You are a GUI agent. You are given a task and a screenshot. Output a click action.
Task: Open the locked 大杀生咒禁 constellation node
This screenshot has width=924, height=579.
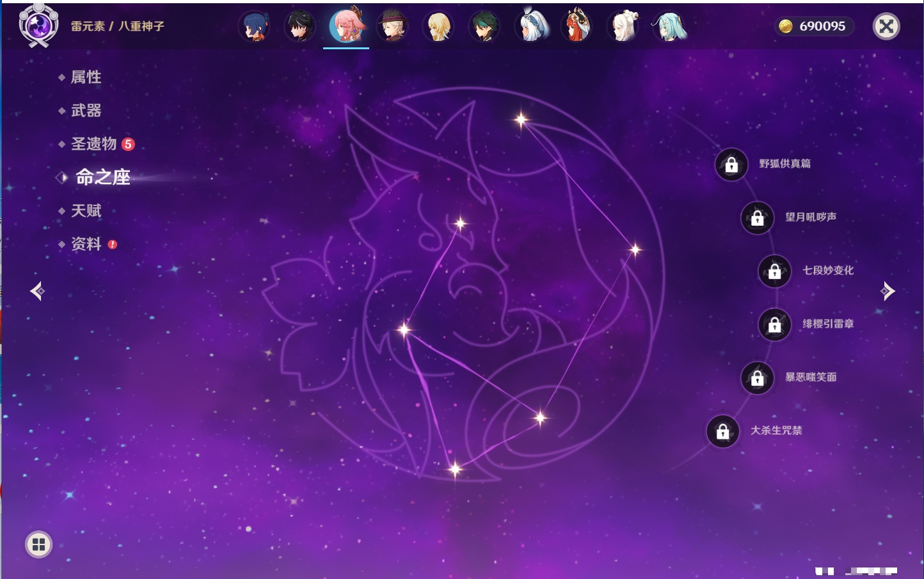(x=723, y=432)
